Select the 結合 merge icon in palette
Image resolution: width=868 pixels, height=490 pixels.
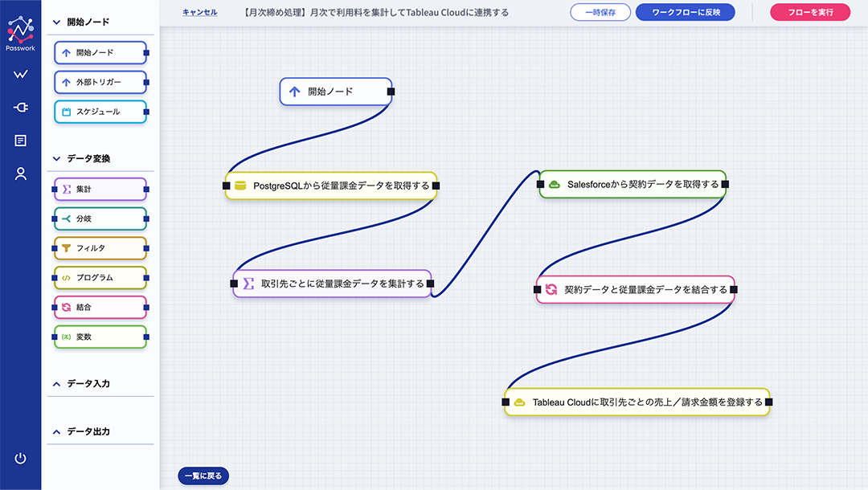[67, 307]
